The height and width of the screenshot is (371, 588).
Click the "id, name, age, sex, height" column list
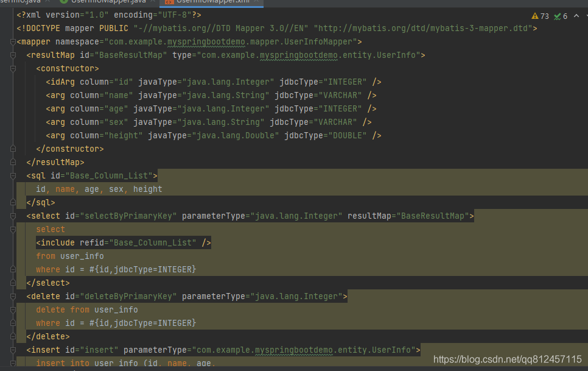[x=99, y=189]
